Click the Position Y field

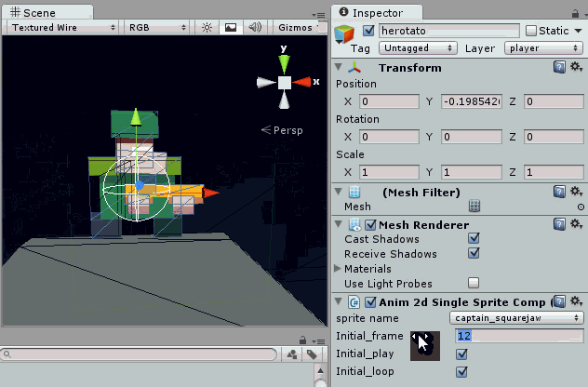coord(472,101)
